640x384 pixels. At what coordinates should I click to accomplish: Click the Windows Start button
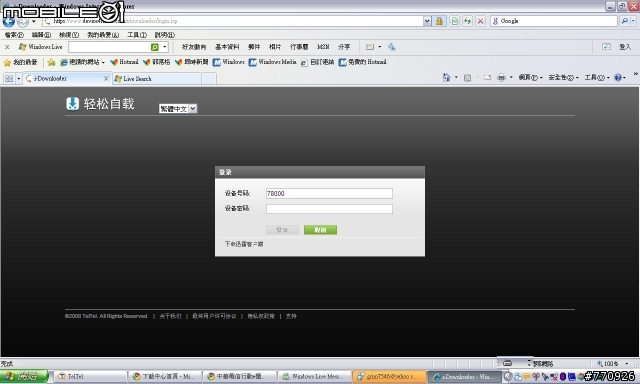(x=24, y=376)
